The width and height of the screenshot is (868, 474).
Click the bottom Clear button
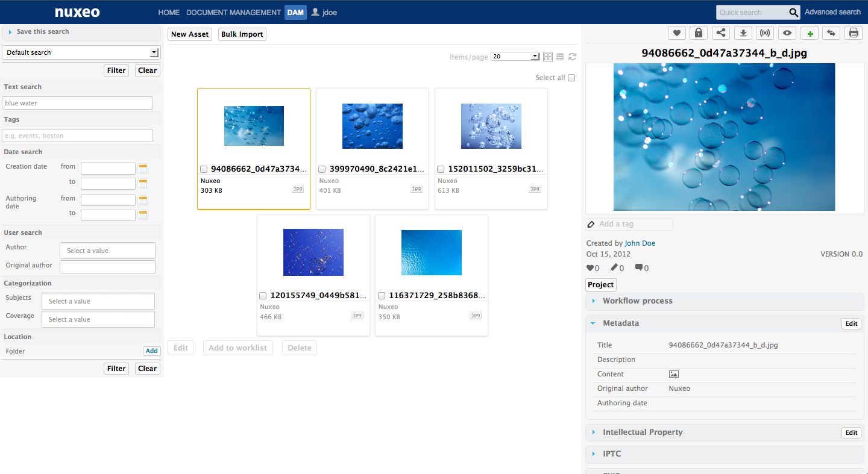[x=148, y=369]
